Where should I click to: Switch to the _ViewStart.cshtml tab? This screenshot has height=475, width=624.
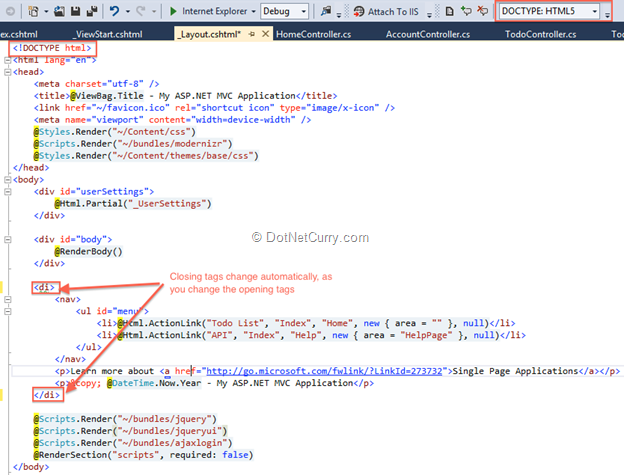tap(109, 34)
